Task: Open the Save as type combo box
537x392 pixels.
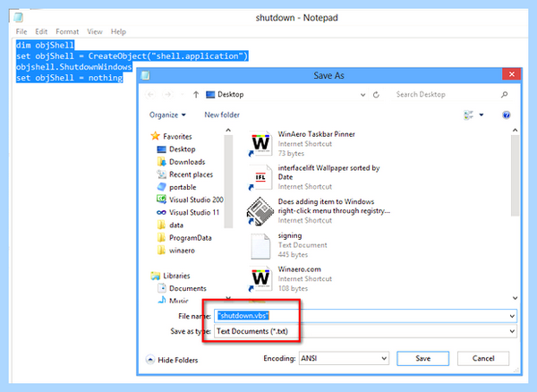Action: click(365, 331)
